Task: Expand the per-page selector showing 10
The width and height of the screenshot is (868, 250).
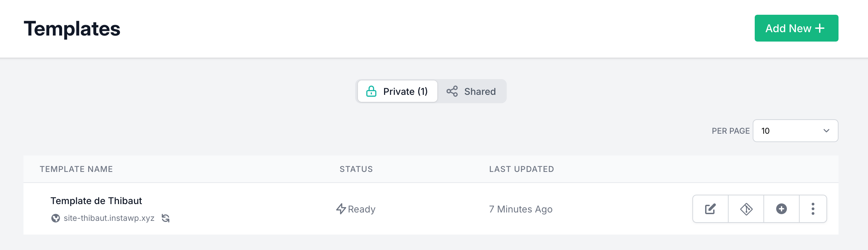Action: pos(795,131)
